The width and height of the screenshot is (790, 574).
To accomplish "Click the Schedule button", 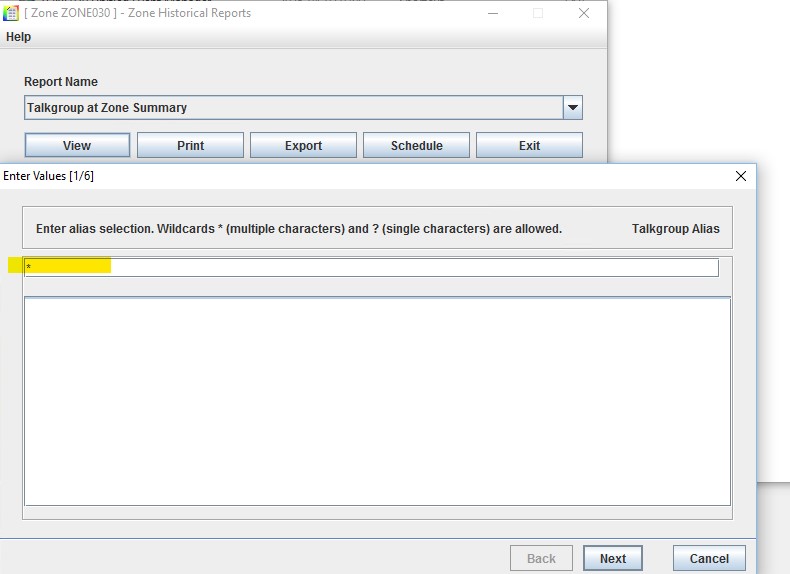I will coord(417,145).
